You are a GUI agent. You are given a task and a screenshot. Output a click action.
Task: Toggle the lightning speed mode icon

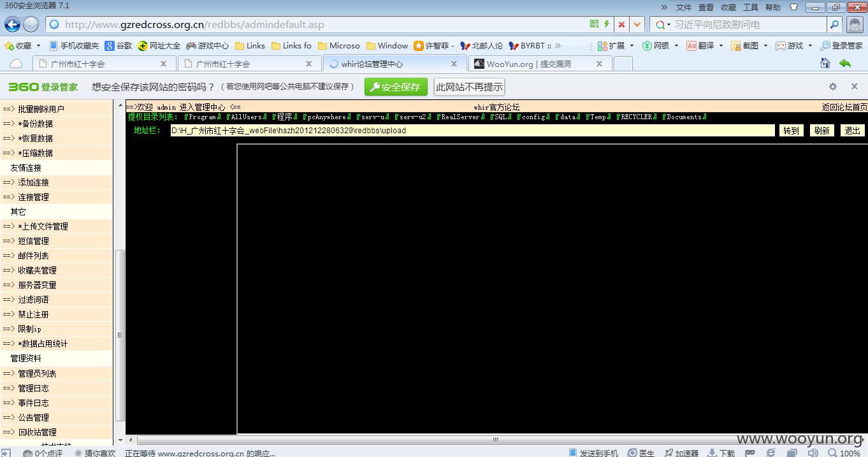point(607,25)
